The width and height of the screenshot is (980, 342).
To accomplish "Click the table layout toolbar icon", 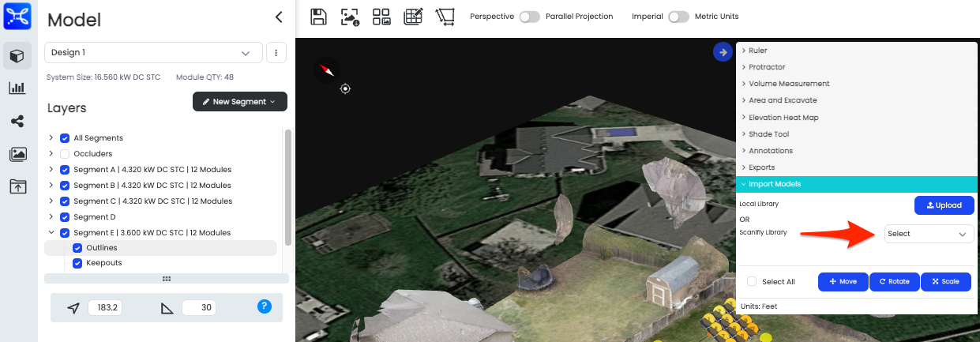I will [413, 17].
